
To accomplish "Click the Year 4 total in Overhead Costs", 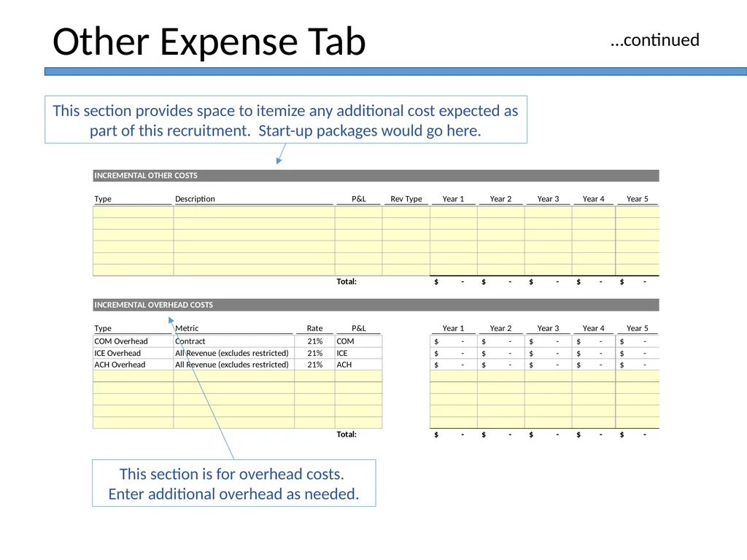I will tap(593, 435).
